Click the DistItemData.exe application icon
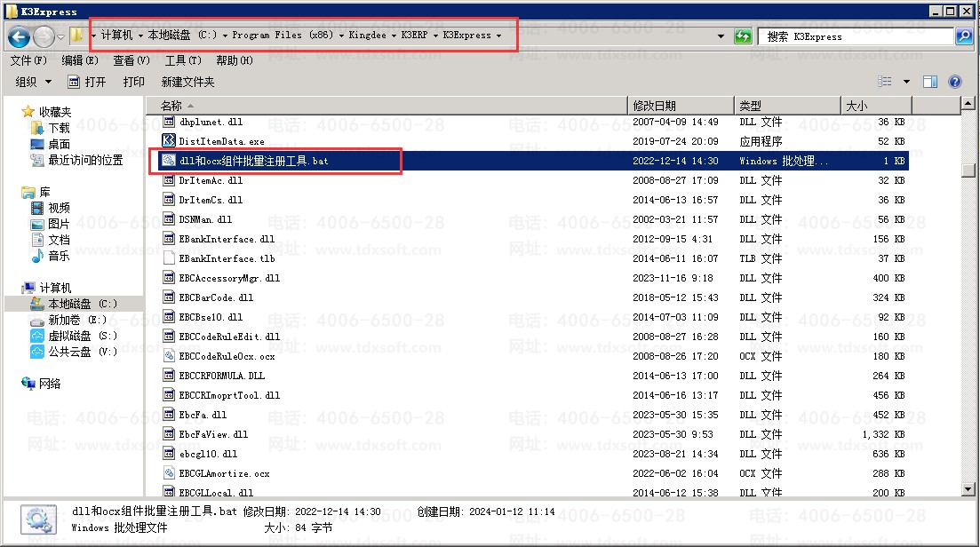 168,141
